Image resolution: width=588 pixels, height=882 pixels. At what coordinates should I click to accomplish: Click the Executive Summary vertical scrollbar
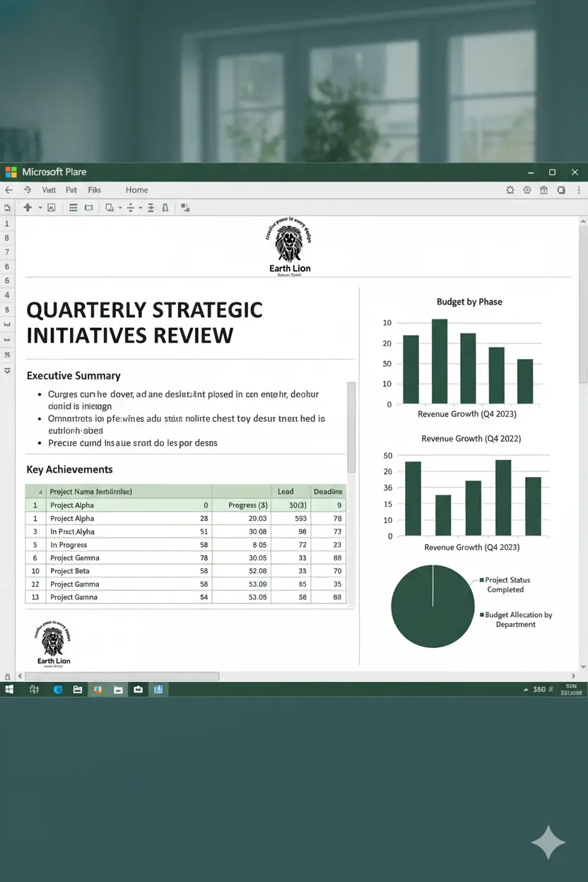[x=351, y=428]
